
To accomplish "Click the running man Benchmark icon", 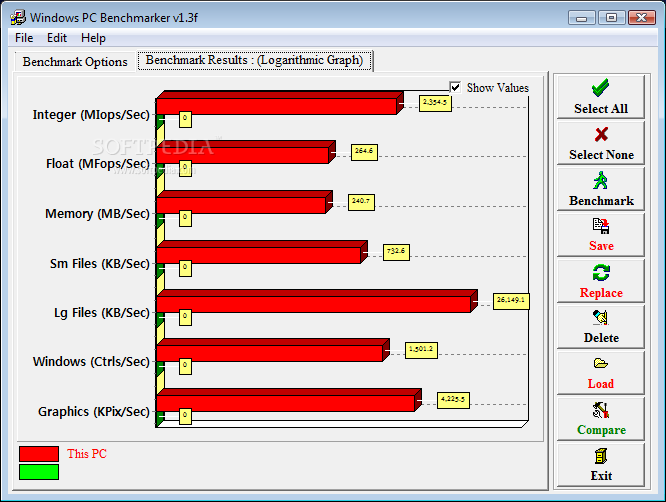I will (x=601, y=180).
